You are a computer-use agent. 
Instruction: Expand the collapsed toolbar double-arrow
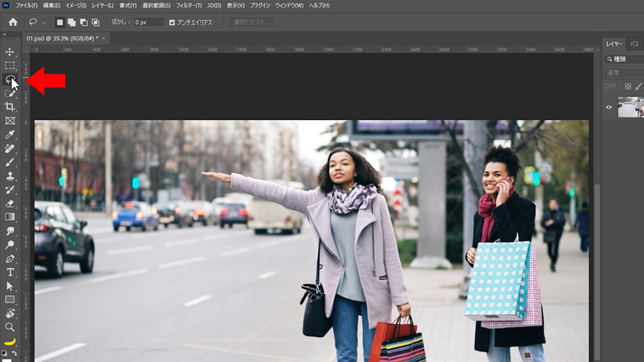pos(5,35)
